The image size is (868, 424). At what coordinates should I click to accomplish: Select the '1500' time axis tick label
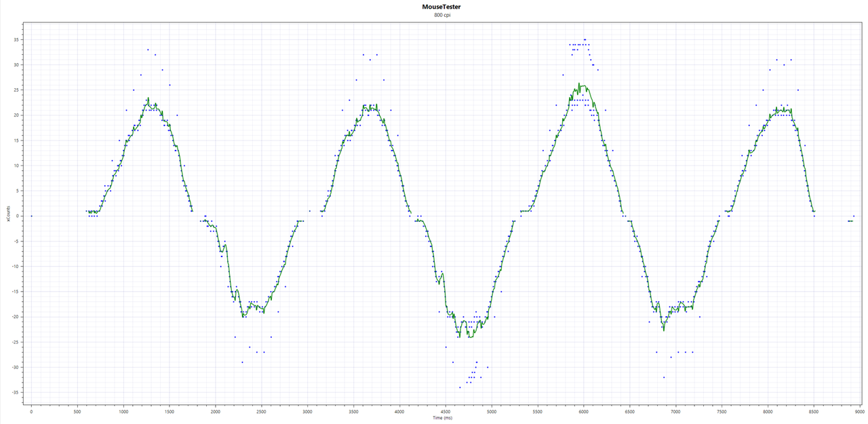169,411
